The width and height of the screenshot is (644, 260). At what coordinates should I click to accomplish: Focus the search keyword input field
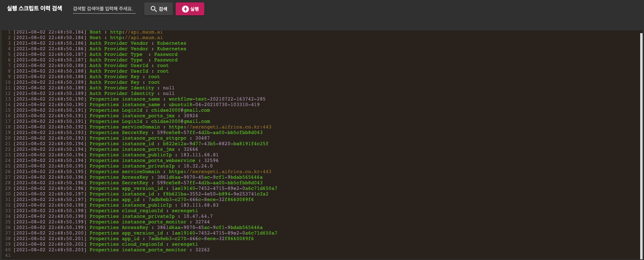click(x=104, y=9)
